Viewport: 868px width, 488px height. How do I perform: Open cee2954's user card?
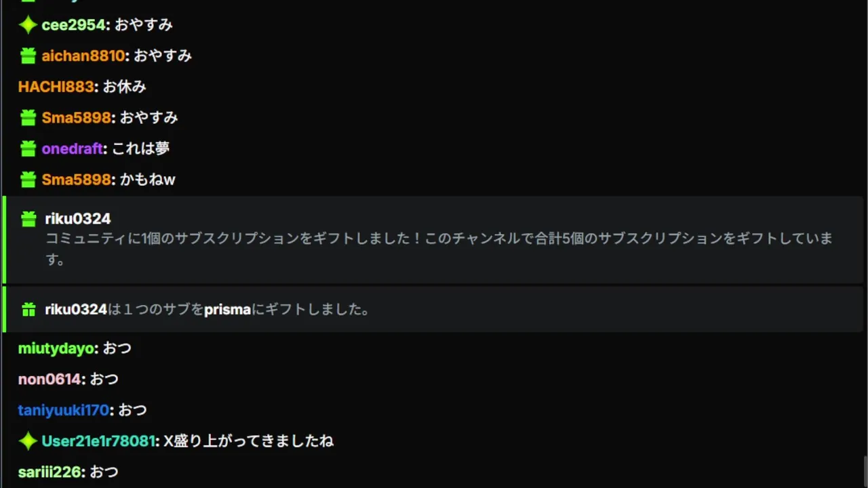tap(73, 25)
